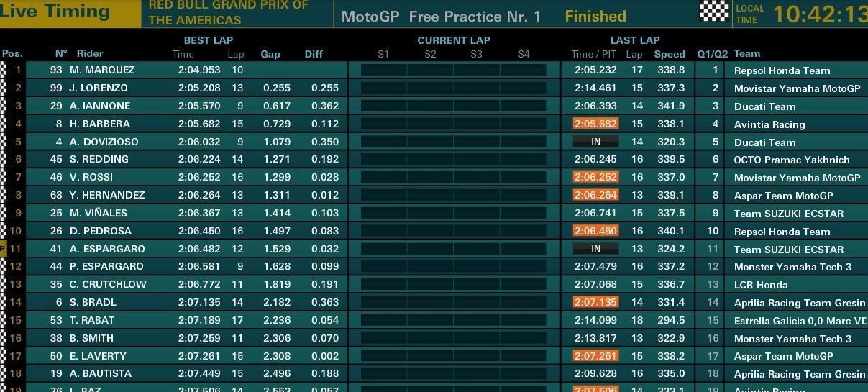Click the local time clock display

(x=820, y=14)
